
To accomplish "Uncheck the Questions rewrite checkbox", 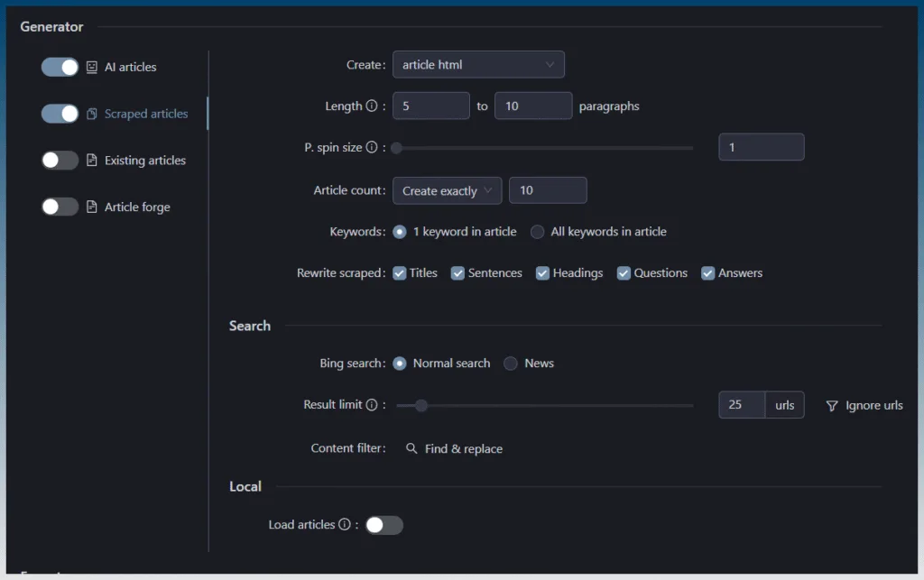I will tap(624, 273).
